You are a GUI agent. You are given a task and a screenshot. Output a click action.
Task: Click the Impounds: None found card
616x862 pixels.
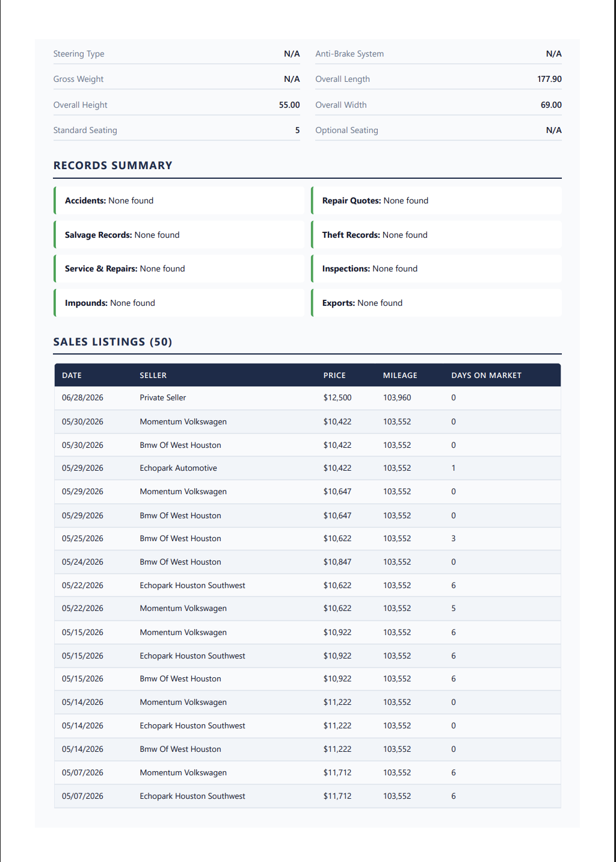(x=179, y=303)
